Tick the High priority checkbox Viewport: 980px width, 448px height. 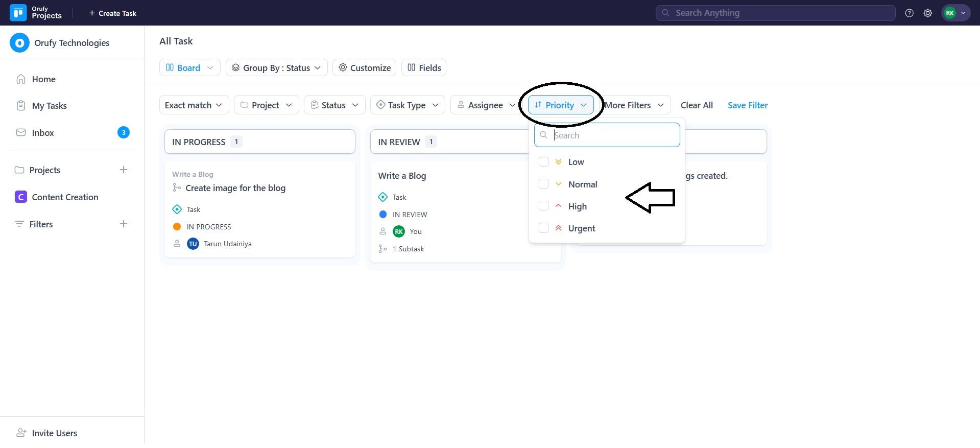[543, 206]
